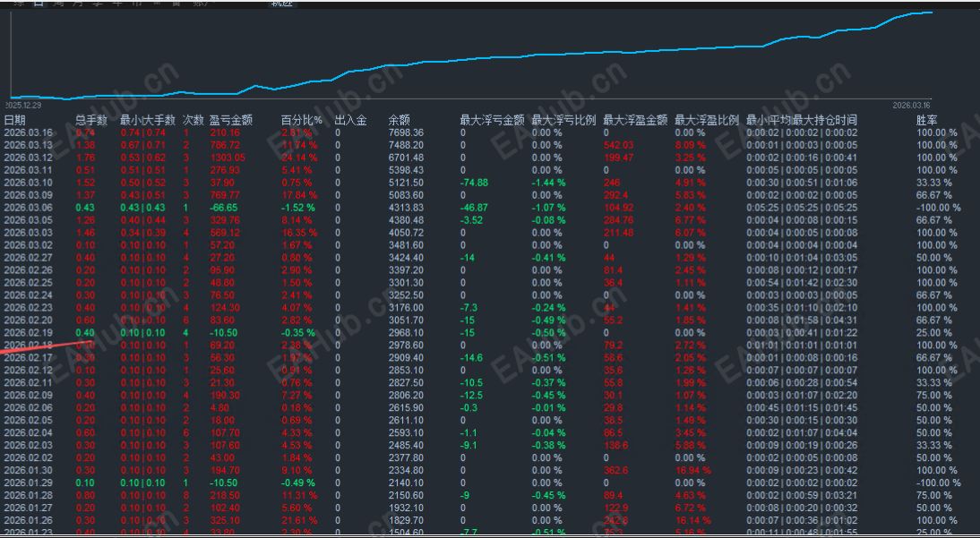Image resolution: width=980 pixels, height=538 pixels.
Task: Click the balance value 4313.83
Action: [406, 208]
